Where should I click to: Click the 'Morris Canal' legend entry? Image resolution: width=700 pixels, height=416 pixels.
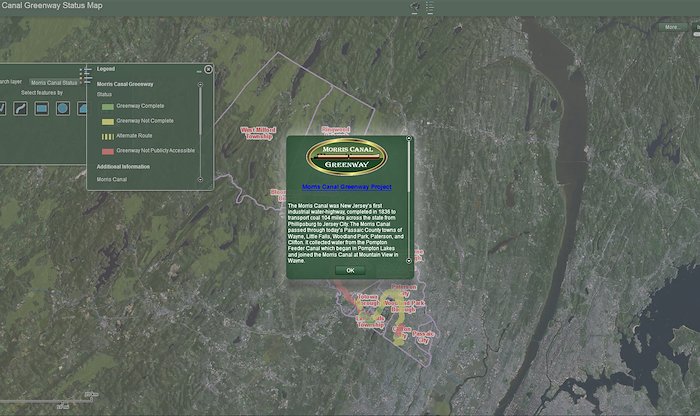point(112,179)
